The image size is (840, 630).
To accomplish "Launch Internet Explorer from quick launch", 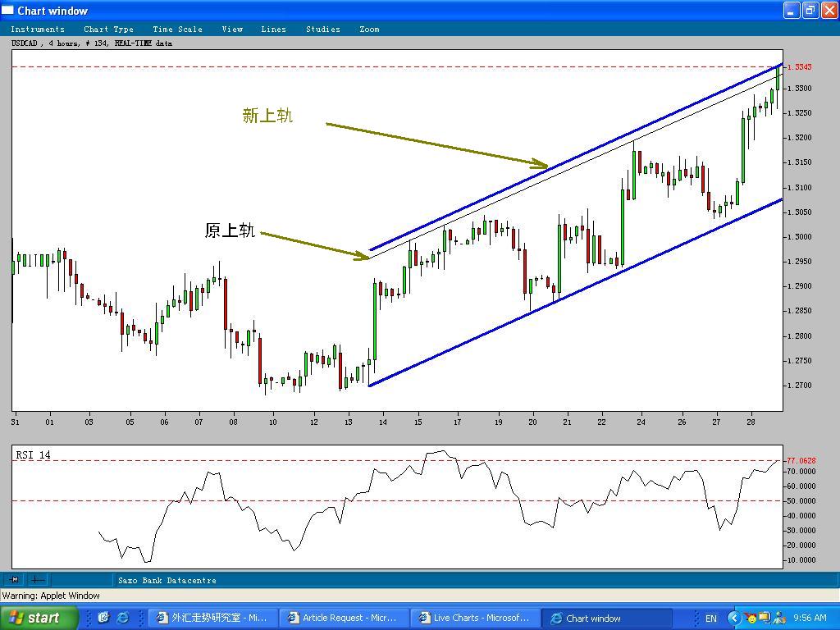I will [123, 618].
